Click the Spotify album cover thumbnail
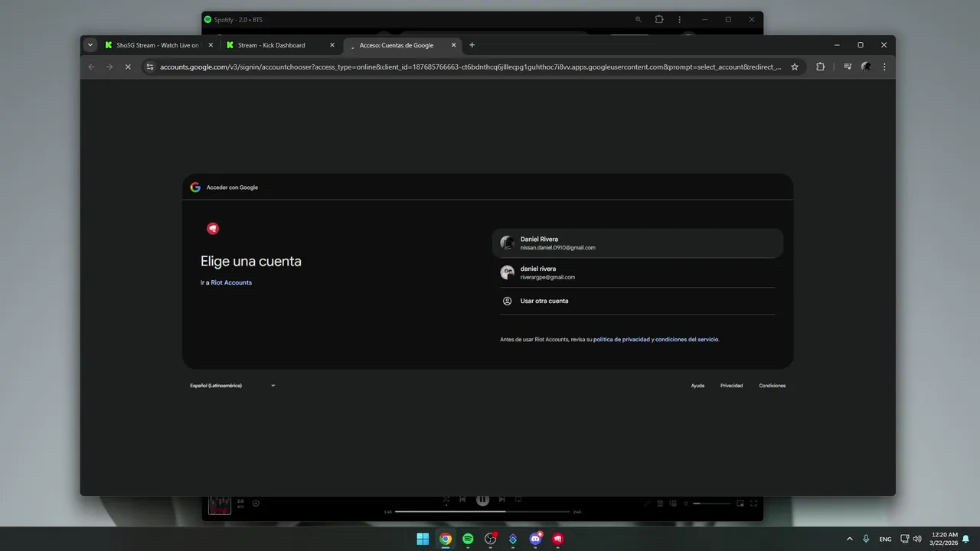 220,505
